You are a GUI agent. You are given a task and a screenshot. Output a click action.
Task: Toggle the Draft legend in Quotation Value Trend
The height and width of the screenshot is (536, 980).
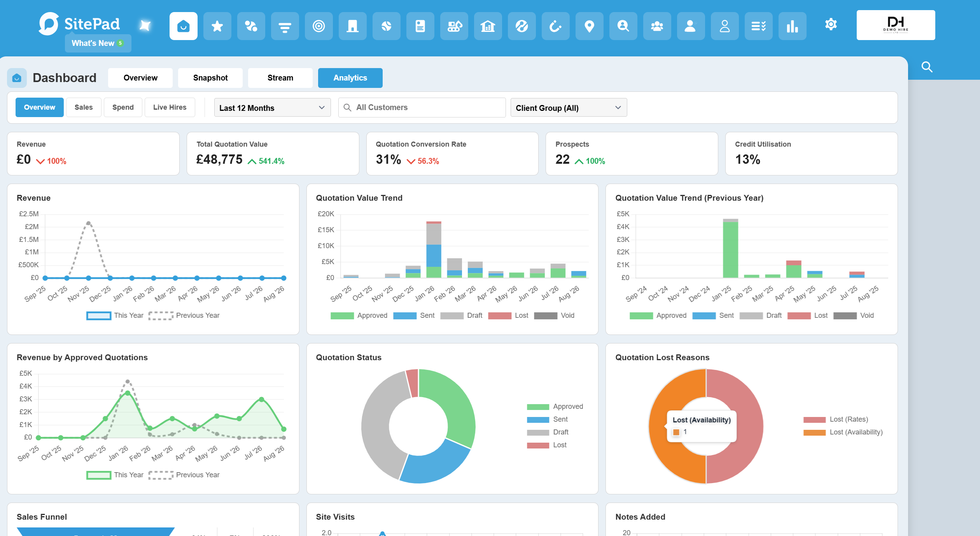click(x=462, y=315)
